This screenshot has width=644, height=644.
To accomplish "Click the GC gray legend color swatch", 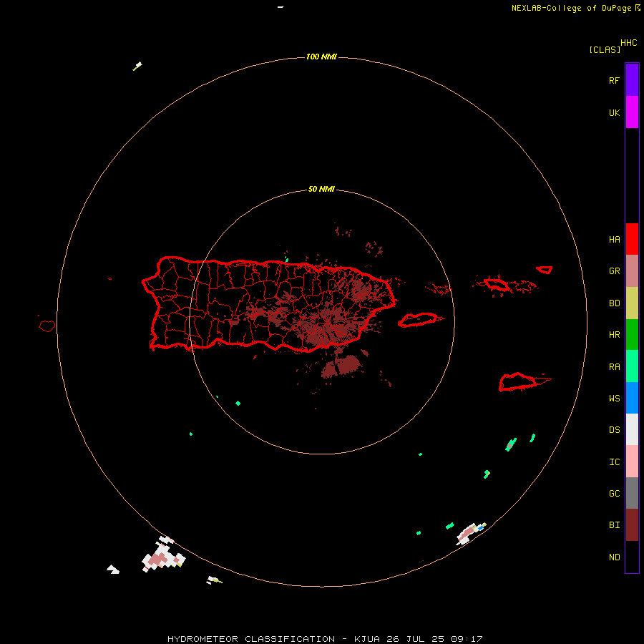I will (x=632, y=493).
